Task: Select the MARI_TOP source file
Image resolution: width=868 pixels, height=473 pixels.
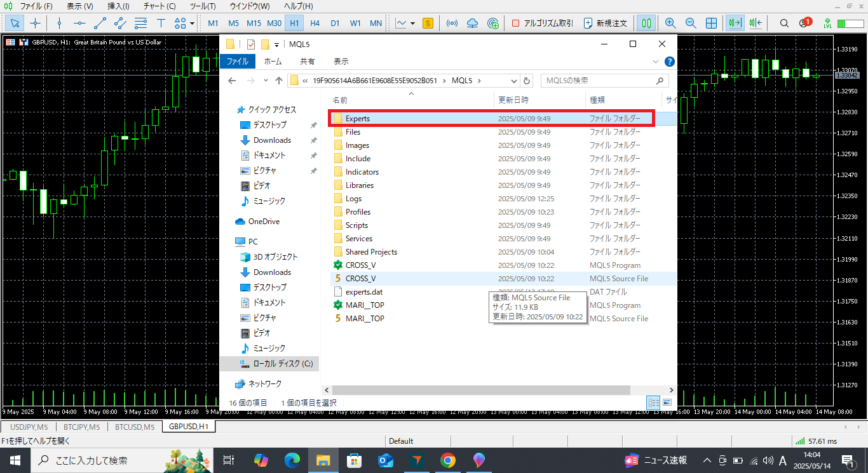Action: point(365,319)
